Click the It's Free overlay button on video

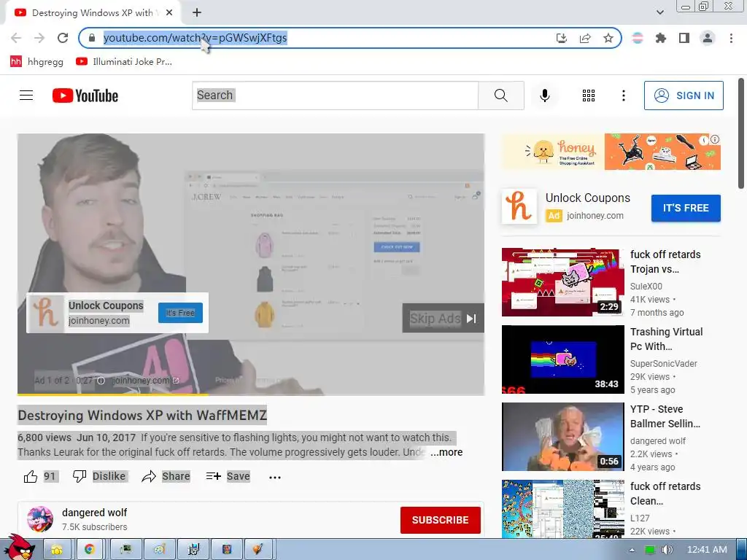coord(180,313)
